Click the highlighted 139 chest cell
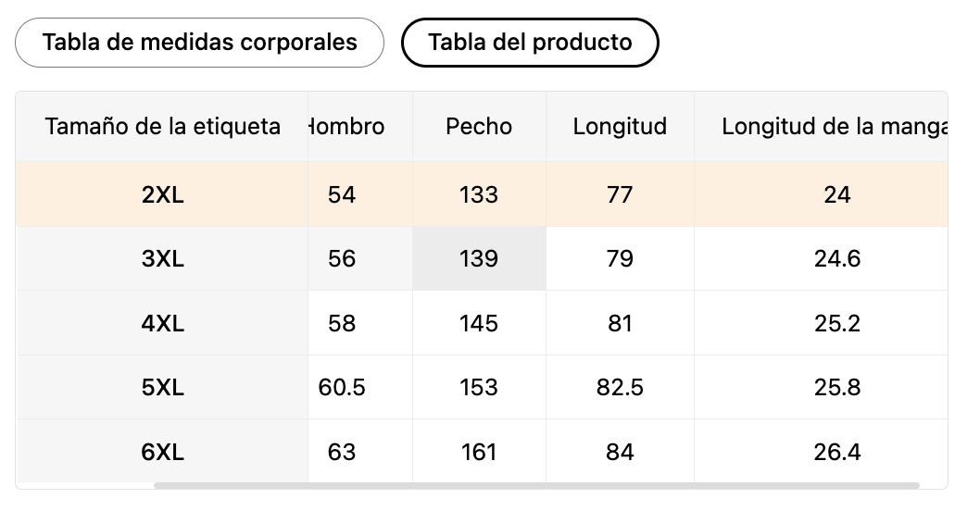980x511 pixels. [x=479, y=258]
